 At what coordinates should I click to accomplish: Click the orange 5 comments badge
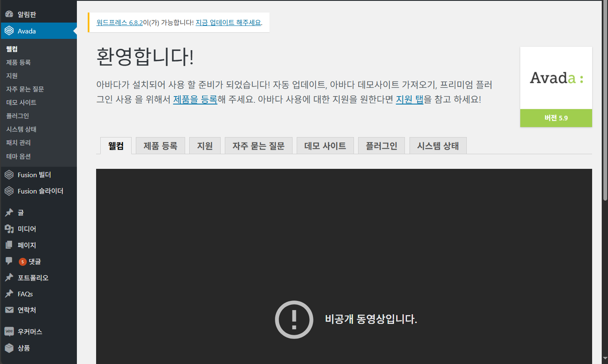click(23, 262)
